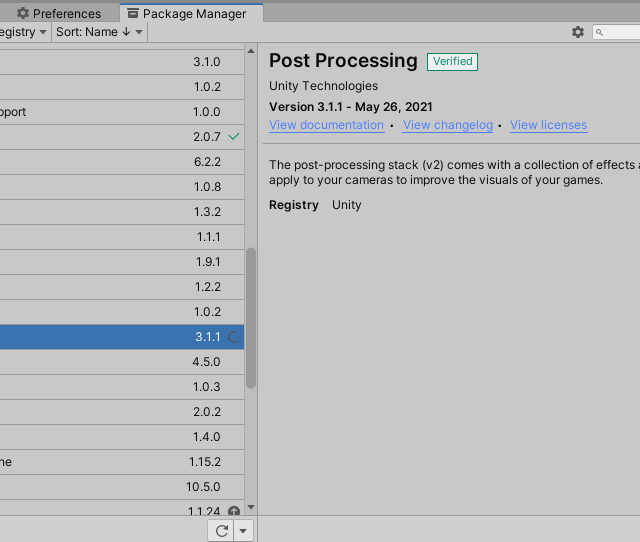Viewport: 640px width, 542px height.
Task: Click the refresh package list button
Action: click(221, 531)
